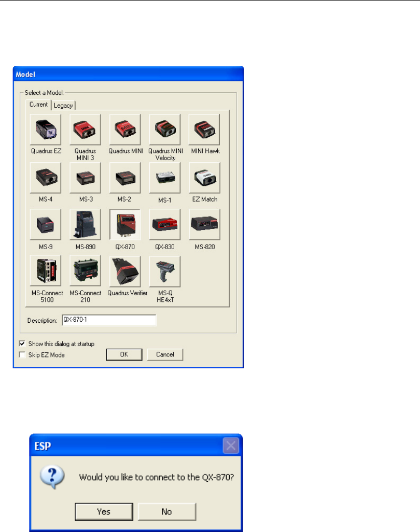
Task: Click Yes to connect to QX-870
Action: (x=104, y=512)
